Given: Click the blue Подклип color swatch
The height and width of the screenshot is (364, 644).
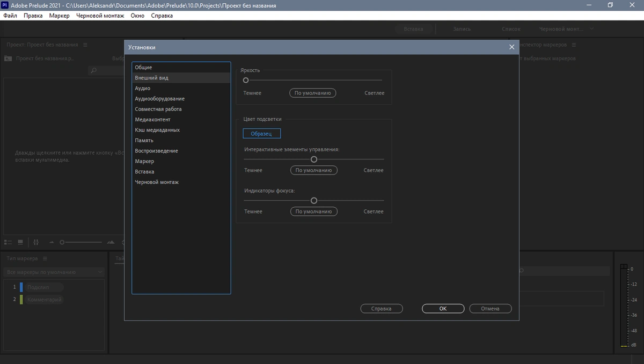Looking at the screenshot, I should 21,287.
